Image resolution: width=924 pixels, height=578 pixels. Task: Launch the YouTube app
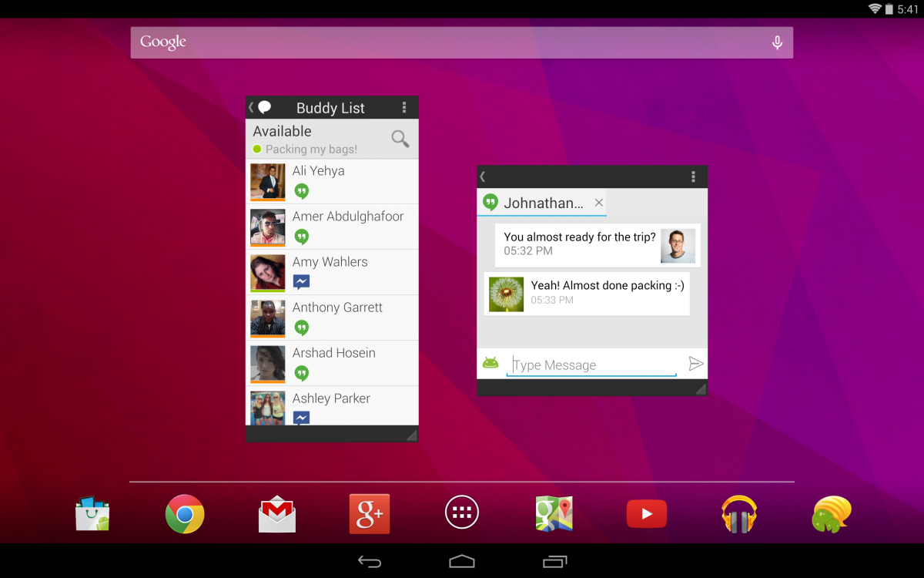click(x=647, y=514)
